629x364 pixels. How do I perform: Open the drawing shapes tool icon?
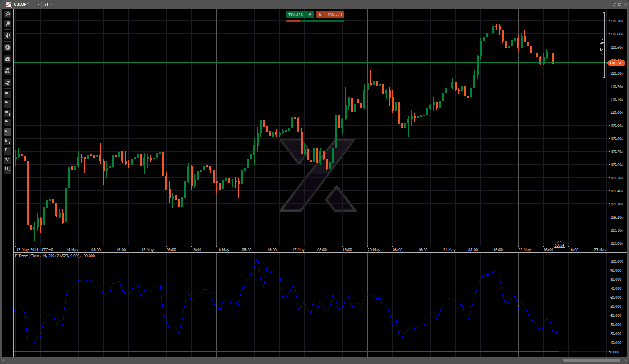7,71
